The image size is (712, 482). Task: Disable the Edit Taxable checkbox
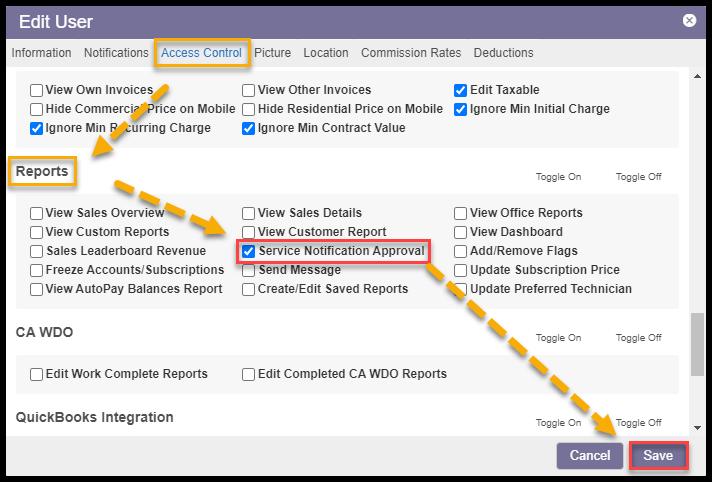click(461, 90)
